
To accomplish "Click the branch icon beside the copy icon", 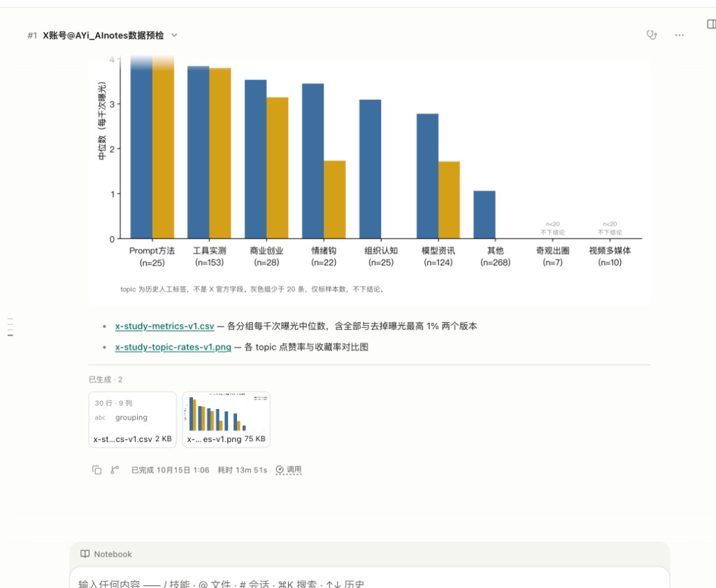I will coord(115,470).
